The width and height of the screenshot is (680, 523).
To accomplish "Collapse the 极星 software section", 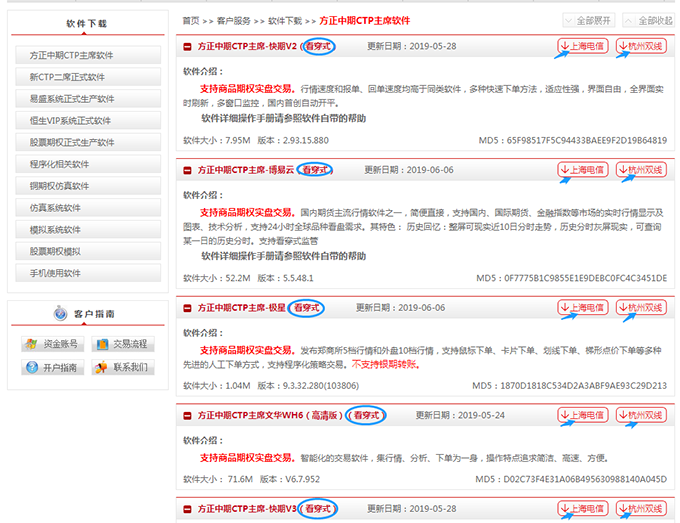I will click(x=186, y=308).
